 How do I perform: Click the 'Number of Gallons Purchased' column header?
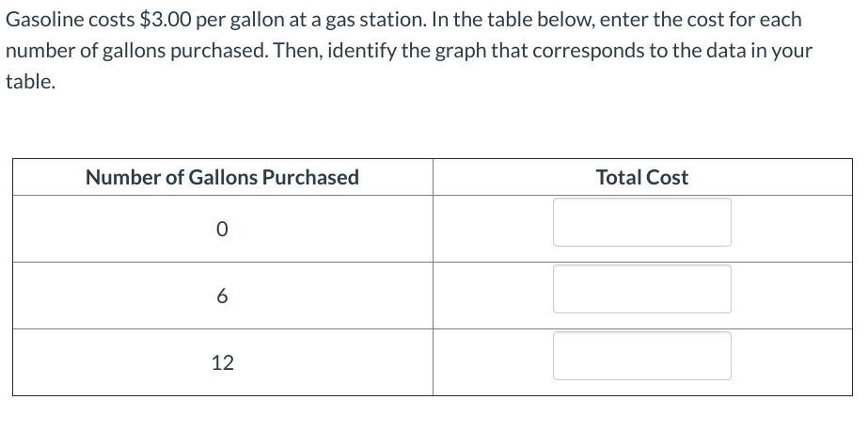(222, 177)
